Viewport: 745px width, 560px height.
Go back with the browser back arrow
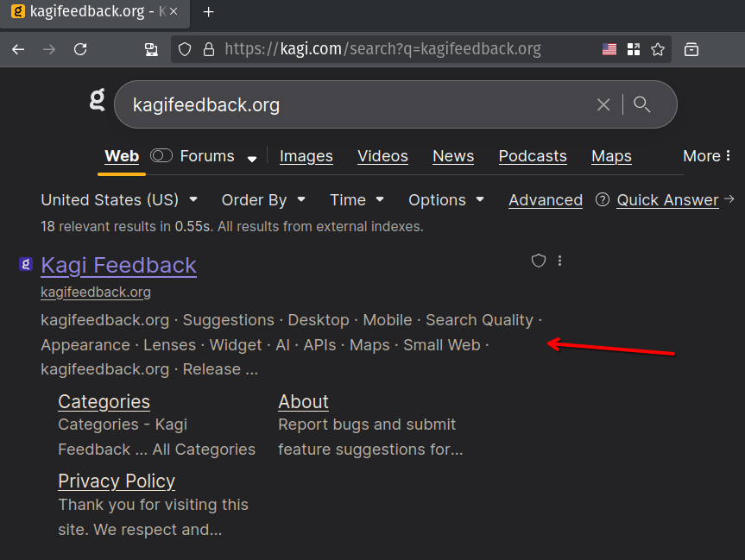18,49
